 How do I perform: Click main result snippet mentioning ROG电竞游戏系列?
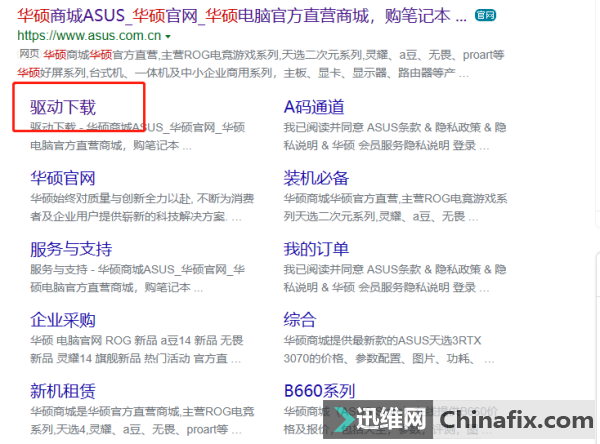(x=261, y=64)
